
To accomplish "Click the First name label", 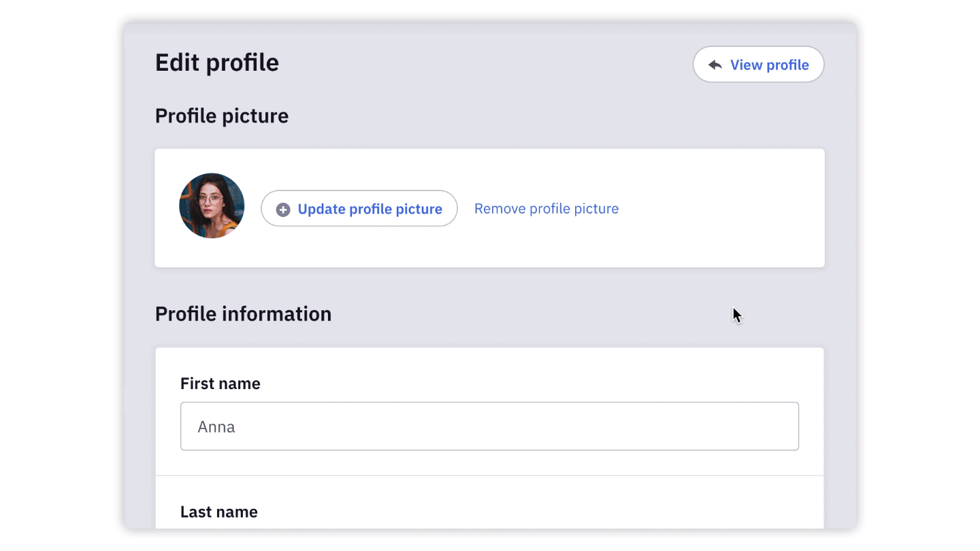I will point(220,384).
